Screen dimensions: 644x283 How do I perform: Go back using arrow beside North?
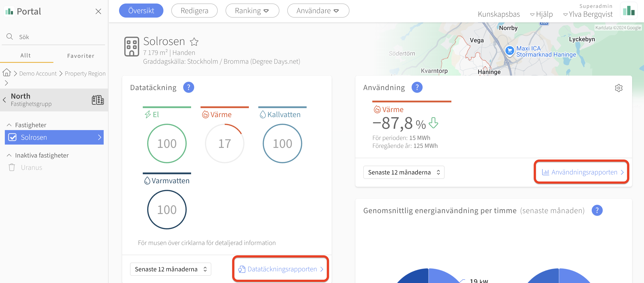click(x=4, y=100)
